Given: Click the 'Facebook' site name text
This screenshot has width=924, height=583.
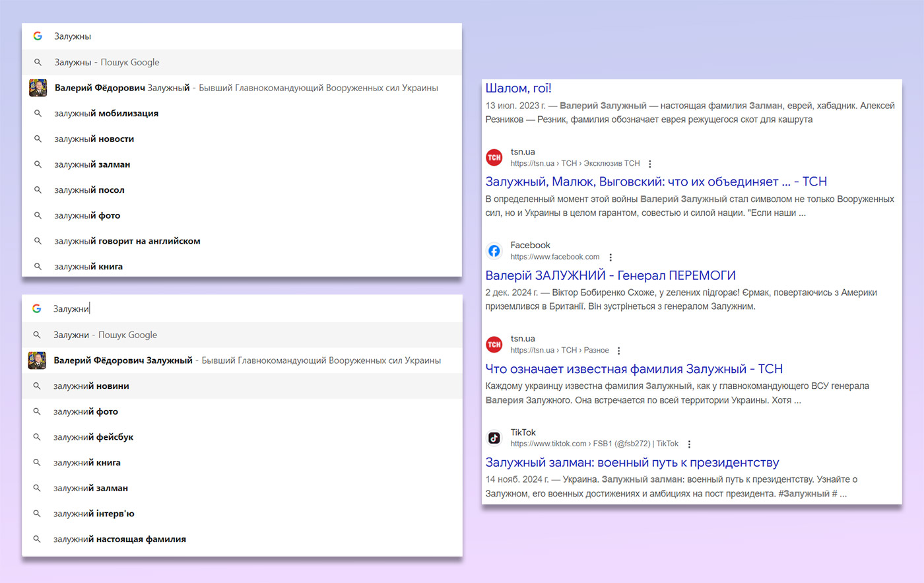Looking at the screenshot, I should (x=530, y=245).
